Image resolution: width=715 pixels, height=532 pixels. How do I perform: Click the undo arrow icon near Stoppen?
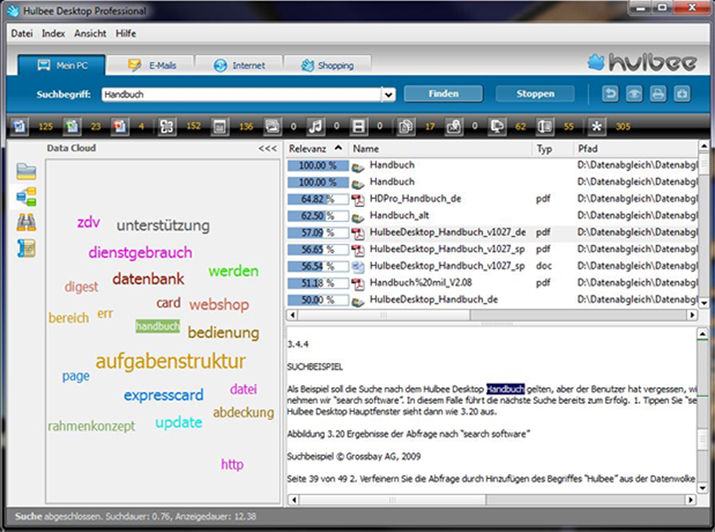click(x=610, y=94)
